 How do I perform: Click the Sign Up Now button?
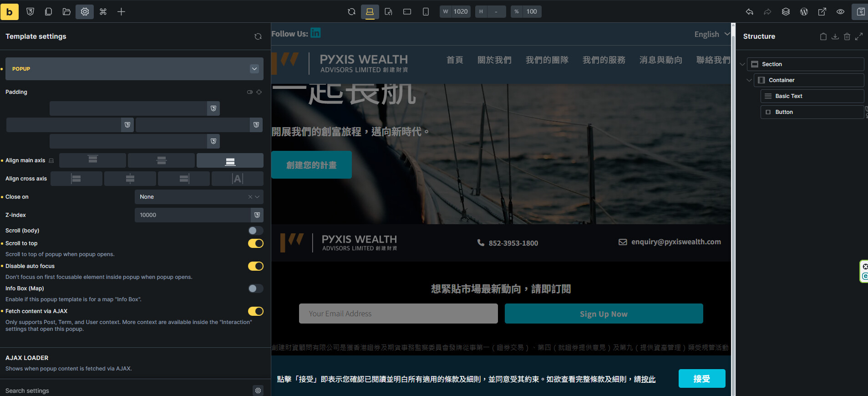(604, 314)
